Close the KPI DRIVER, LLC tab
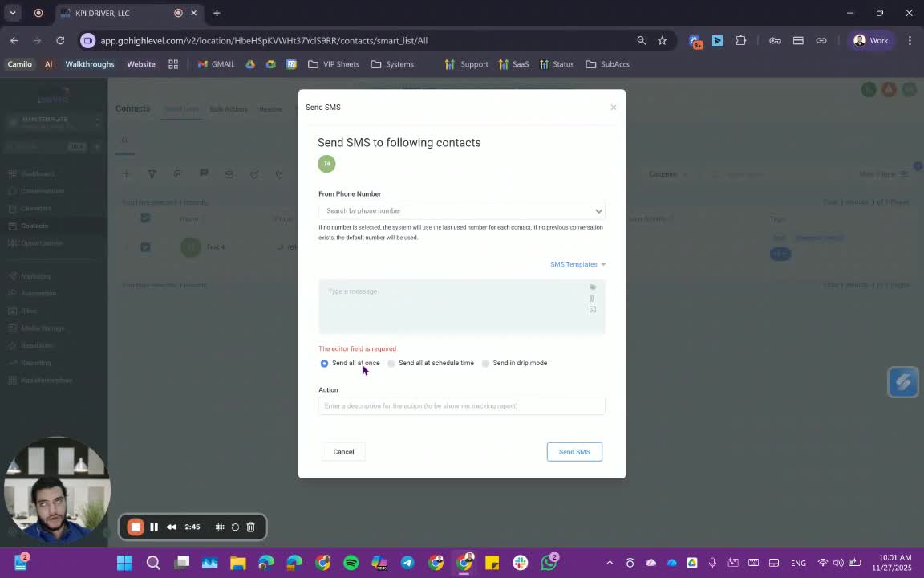The width and height of the screenshot is (924, 578). pos(193,13)
